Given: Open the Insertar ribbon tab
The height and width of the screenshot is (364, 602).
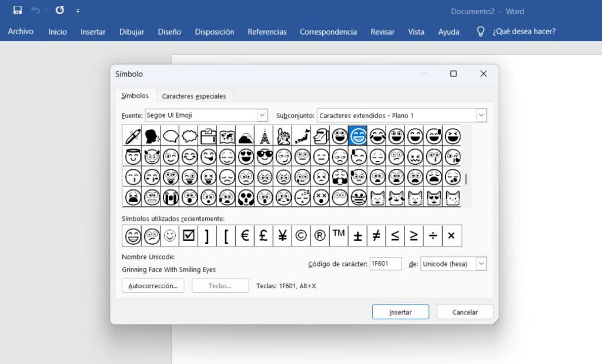Looking at the screenshot, I should [x=93, y=32].
